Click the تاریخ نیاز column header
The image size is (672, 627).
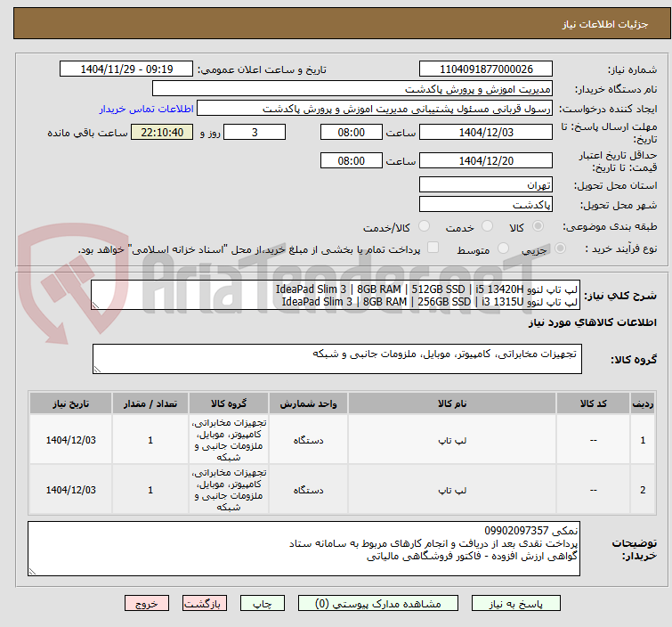(x=70, y=403)
